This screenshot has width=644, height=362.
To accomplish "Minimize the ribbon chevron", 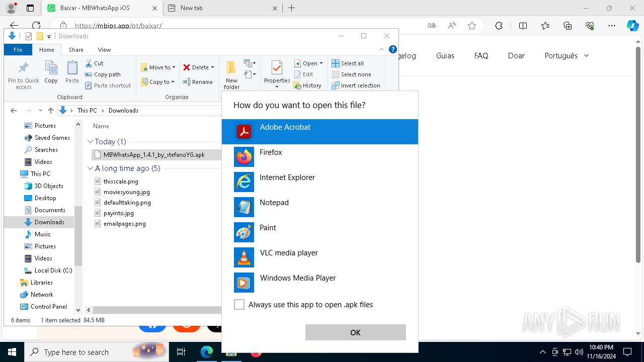I will tap(382, 49).
